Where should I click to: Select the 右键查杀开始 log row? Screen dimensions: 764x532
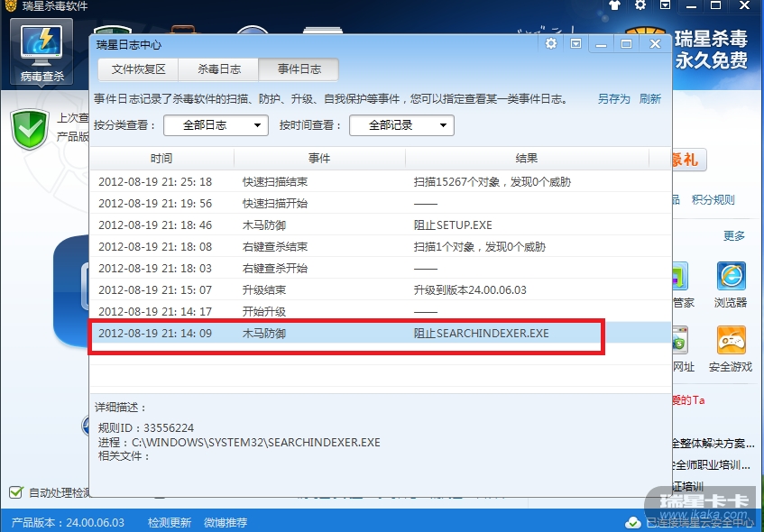pyautogui.click(x=380, y=269)
